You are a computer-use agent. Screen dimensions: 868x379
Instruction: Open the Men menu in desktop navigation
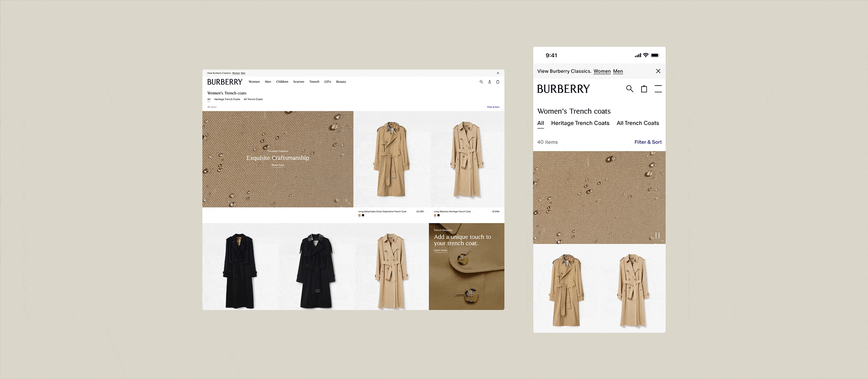pos(268,82)
